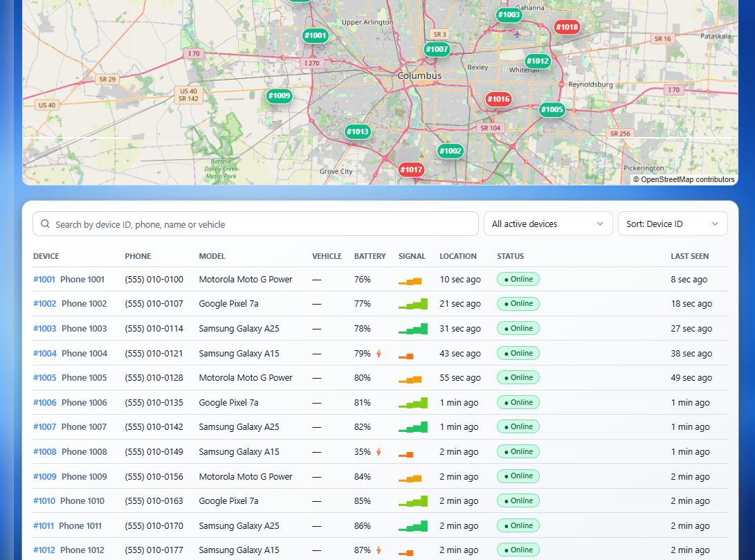Open the Sort: Device ID dropdown

coord(673,224)
